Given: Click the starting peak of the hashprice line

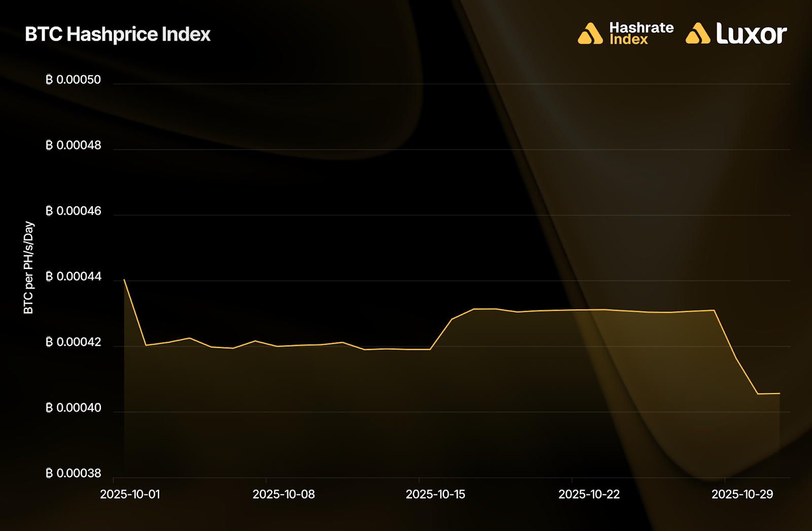Looking at the screenshot, I should tap(124, 280).
